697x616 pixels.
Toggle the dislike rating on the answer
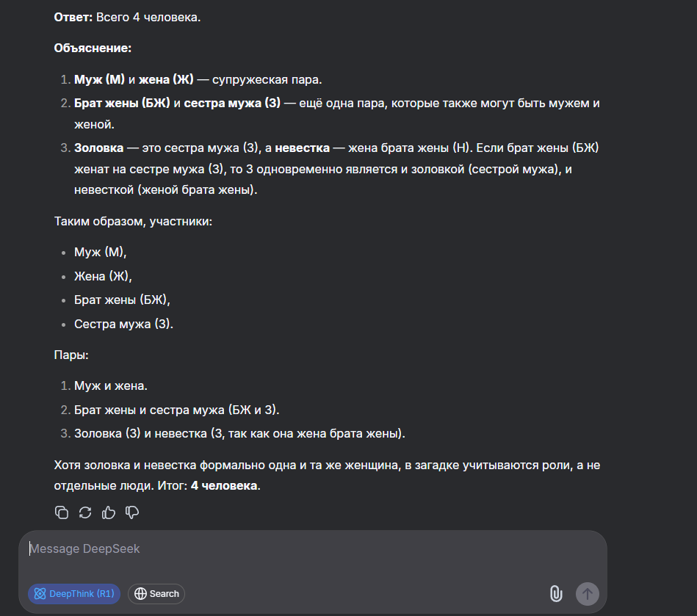(131, 512)
